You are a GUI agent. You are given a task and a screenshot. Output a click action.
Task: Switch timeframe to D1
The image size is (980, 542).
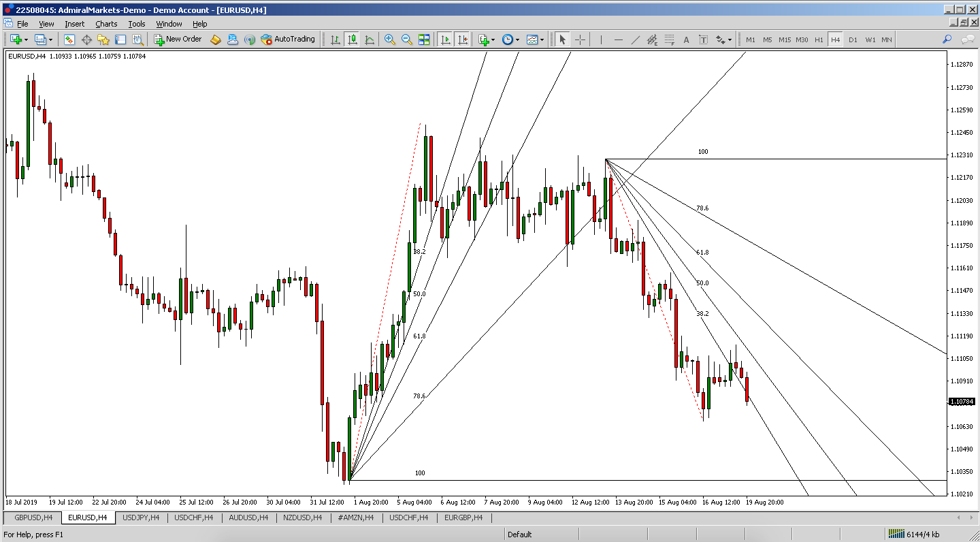853,39
